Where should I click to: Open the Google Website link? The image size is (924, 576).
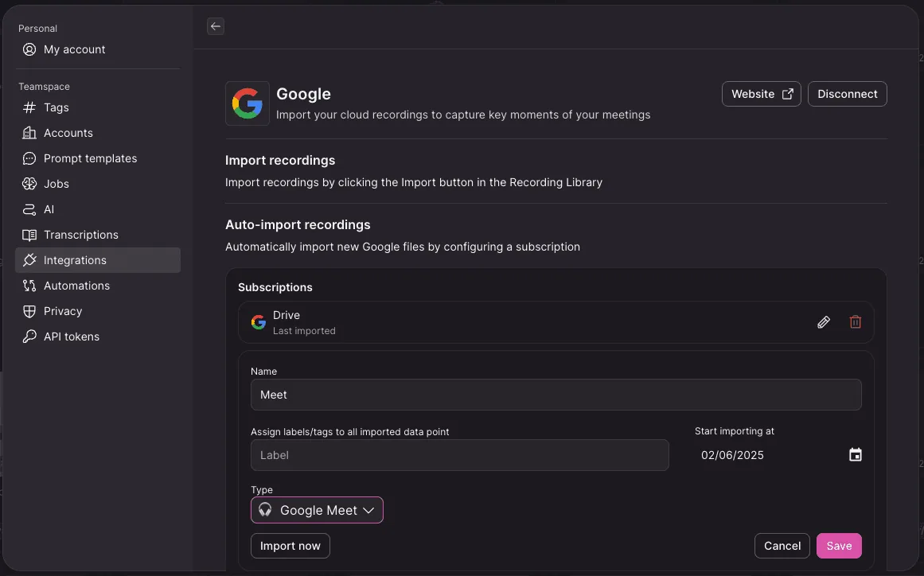pyautogui.click(x=761, y=94)
